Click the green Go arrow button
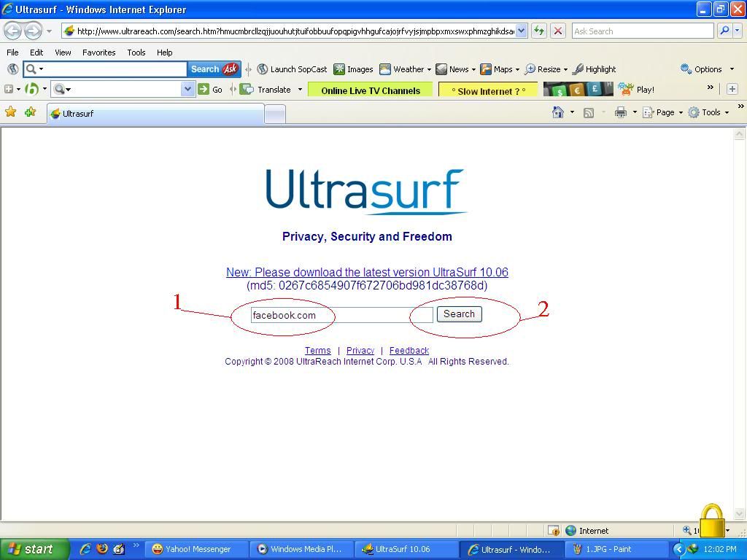The image size is (747, 560). point(204,89)
